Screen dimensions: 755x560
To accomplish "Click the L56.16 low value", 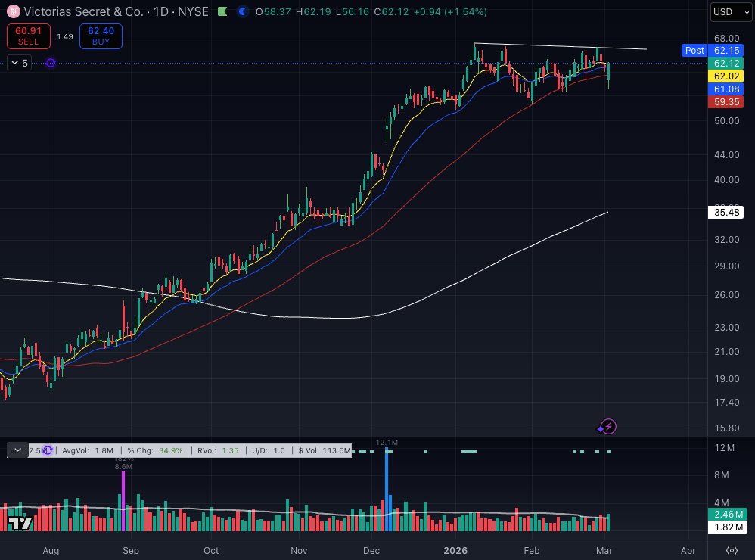I will click(352, 11).
